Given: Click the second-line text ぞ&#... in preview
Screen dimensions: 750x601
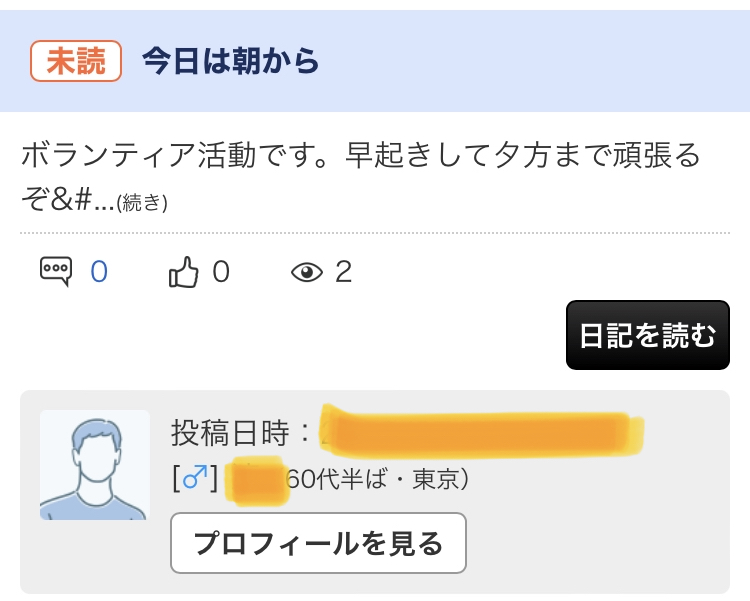Looking at the screenshot, I should pyautogui.click(x=67, y=200).
